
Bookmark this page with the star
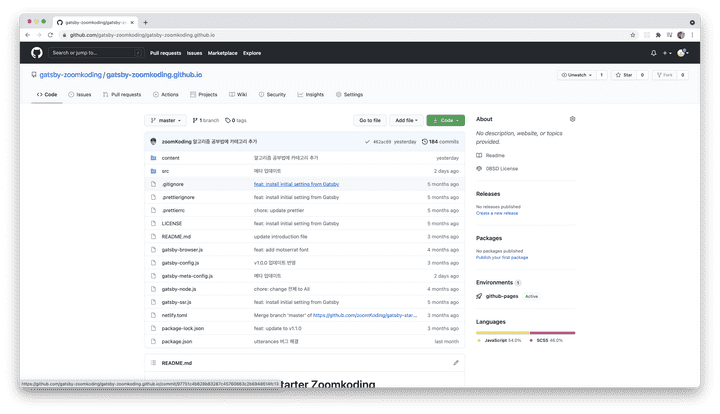click(633, 35)
